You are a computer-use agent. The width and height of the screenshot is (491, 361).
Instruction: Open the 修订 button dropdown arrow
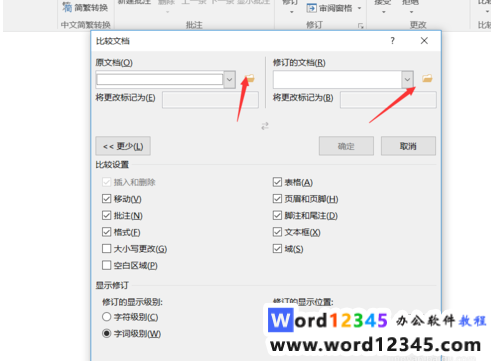[x=292, y=12]
